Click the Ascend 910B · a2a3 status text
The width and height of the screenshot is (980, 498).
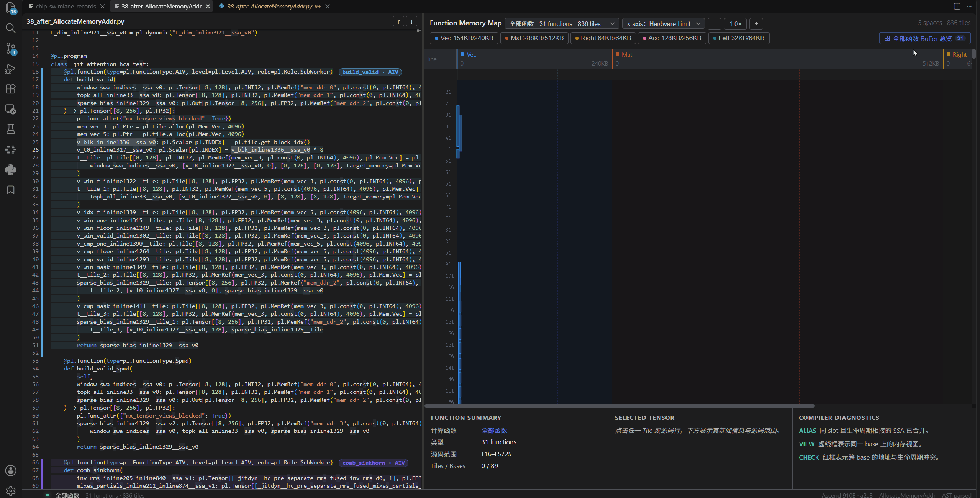click(847, 495)
